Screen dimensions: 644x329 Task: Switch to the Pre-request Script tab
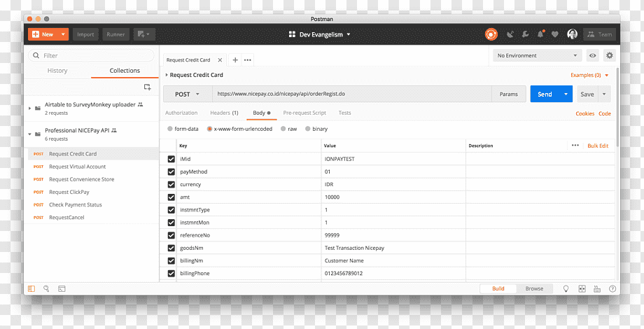click(304, 113)
